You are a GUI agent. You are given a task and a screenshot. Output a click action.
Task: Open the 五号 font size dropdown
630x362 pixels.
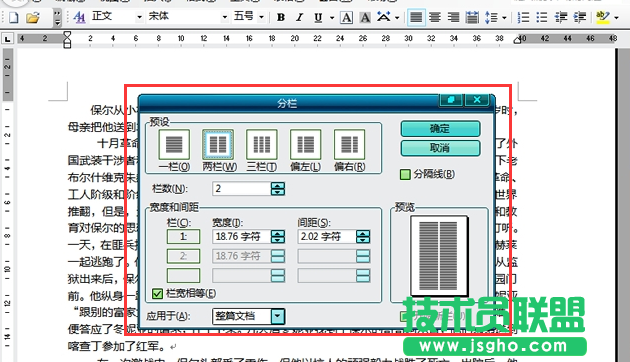click(x=262, y=17)
